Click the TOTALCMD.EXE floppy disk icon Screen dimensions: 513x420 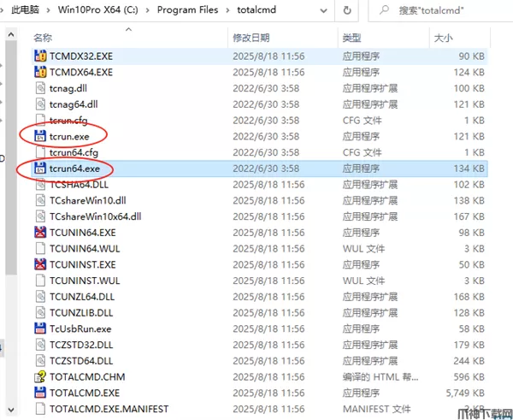tap(40, 393)
